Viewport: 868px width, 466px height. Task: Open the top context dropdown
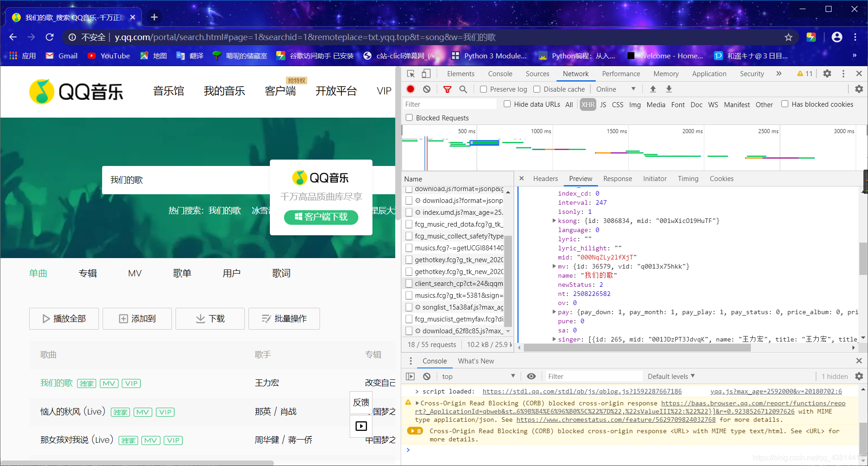(478, 377)
